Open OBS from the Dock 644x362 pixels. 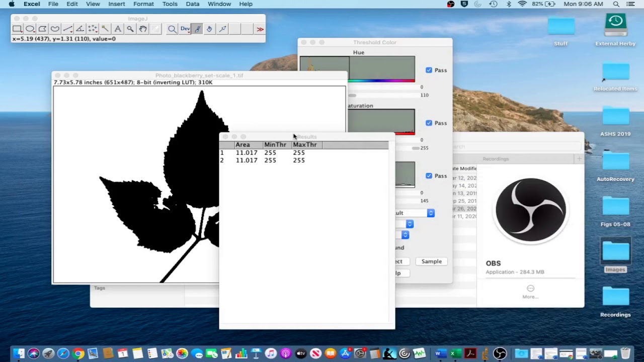click(x=500, y=353)
